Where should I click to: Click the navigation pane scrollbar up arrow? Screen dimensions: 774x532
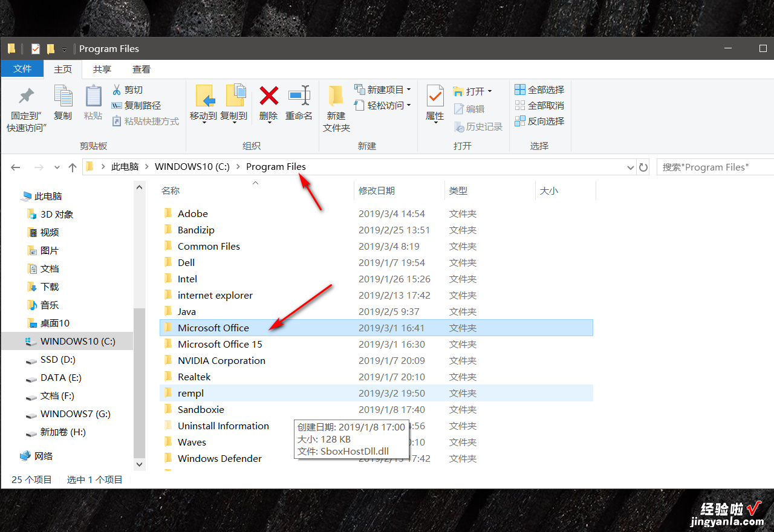[x=140, y=187]
